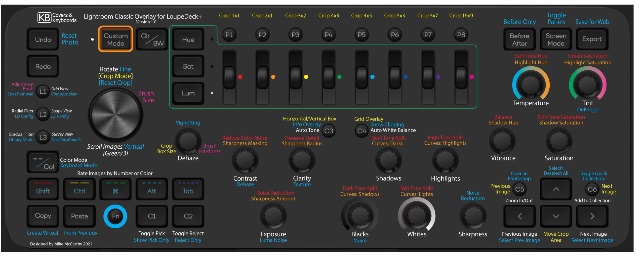
Task: Click the Shift key with red line
Action: 43,189
